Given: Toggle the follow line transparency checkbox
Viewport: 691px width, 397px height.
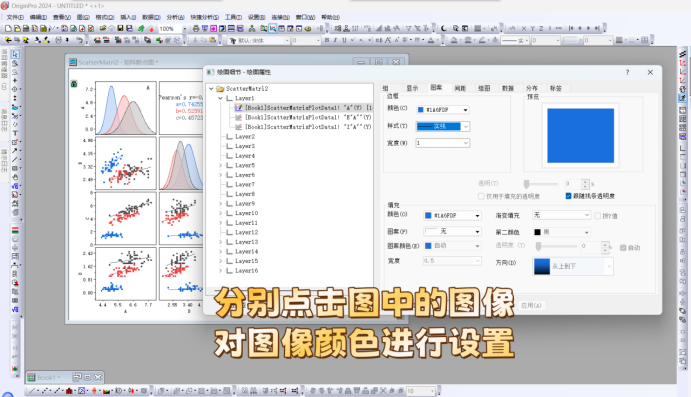Looking at the screenshot, I should point(568,196).
